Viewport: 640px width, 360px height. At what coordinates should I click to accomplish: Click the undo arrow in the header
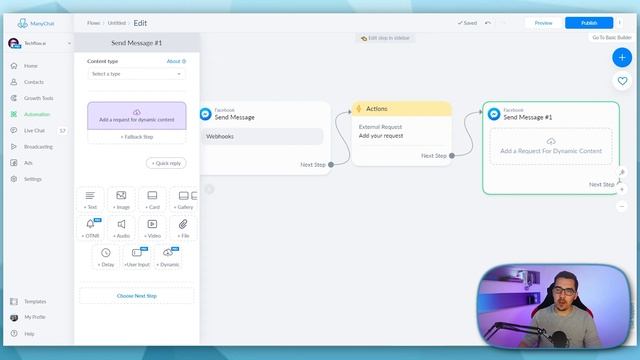pos(488,23)
